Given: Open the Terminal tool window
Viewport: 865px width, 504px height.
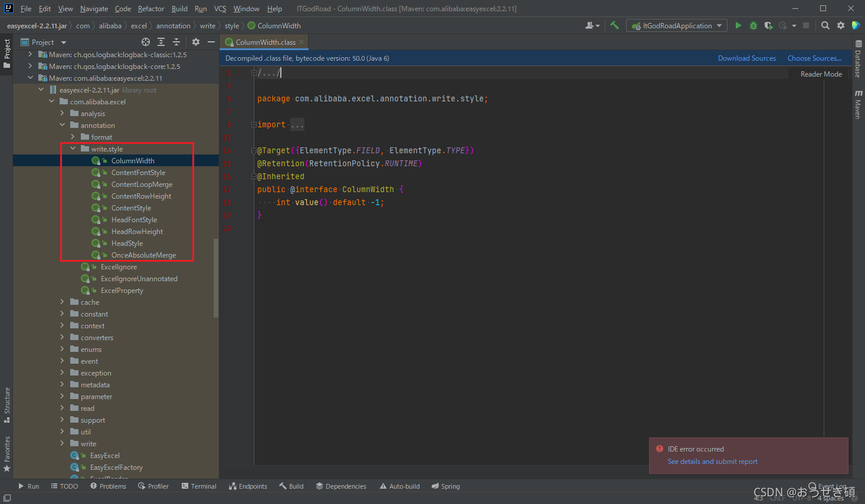Looking at the screenshot, I should pos(199,486).
